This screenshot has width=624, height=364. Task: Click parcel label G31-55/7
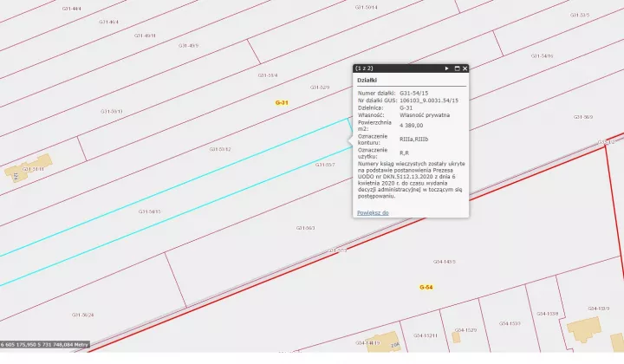[x=325, y=165]
